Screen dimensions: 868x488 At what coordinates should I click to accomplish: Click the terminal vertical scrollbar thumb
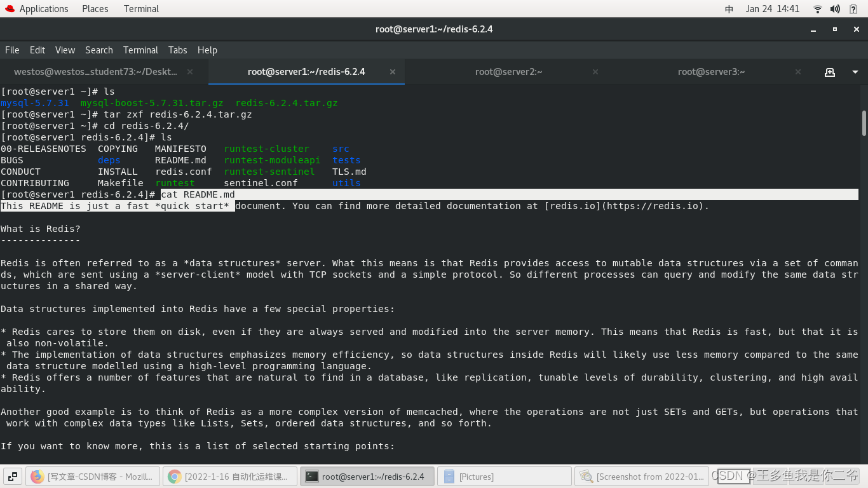click(864, 123)
